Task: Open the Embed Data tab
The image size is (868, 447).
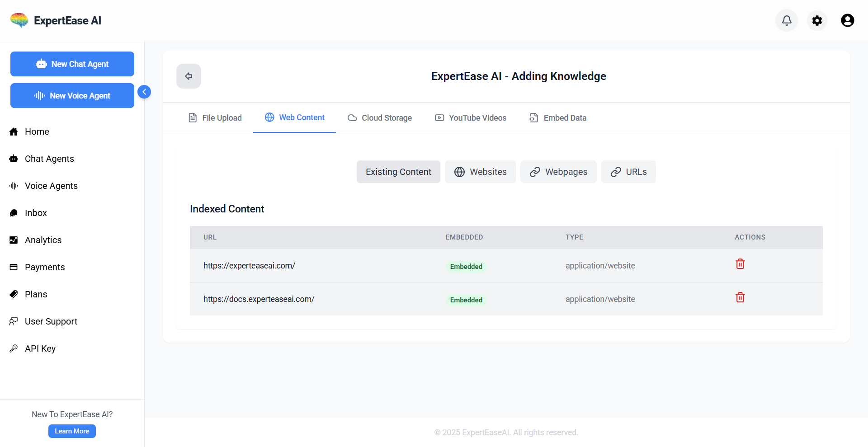Action: click(558, 118)
